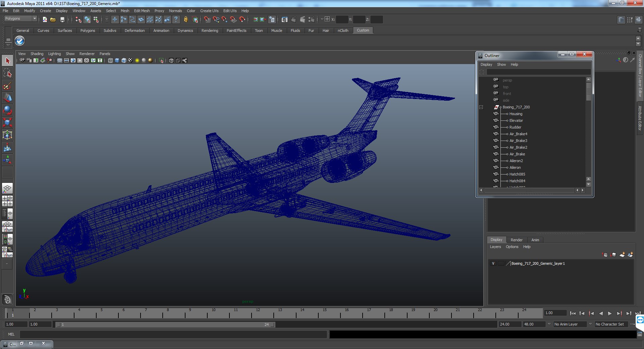Open the selection mask dropdown arrow
Viewport: 644px width, 349px height.
pos(107,19)
